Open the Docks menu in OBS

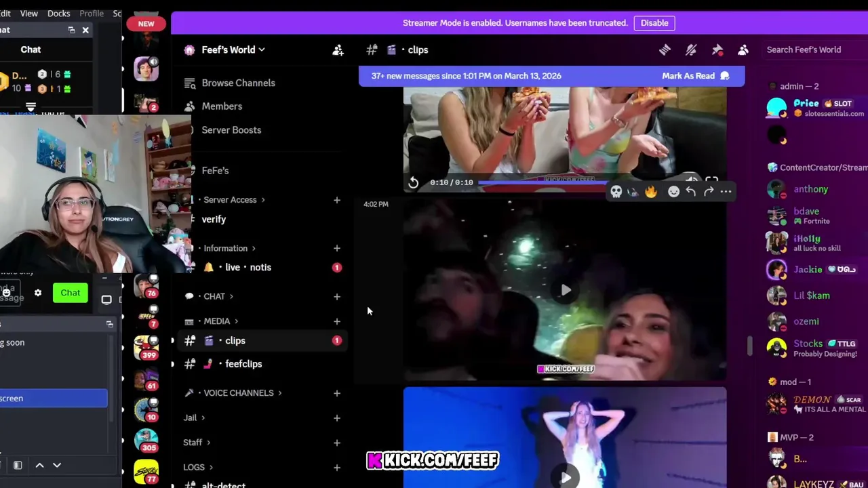pos(58,13)
